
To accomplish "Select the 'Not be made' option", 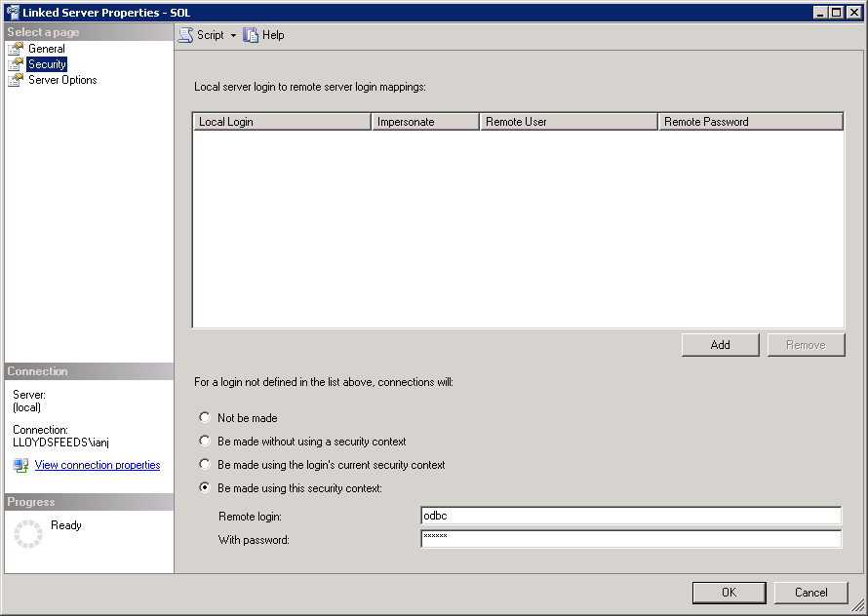I will pos(205,418).
